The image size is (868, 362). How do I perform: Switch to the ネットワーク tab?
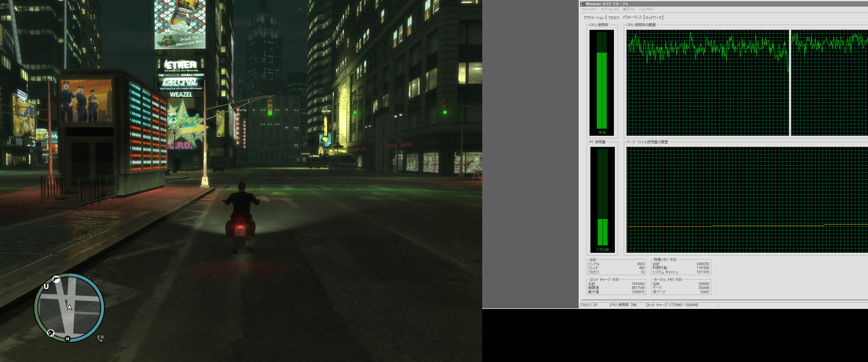pyautogui.click(x=653, y=17)
